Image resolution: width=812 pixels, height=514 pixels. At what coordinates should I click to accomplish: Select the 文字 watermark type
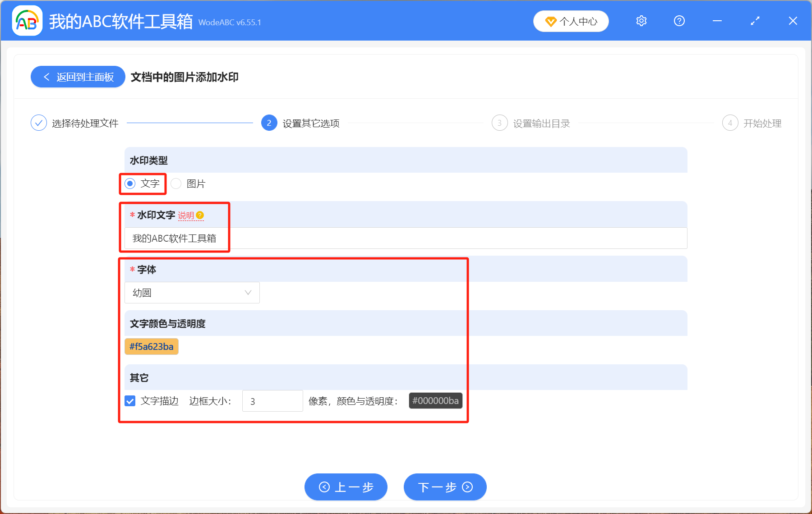click(x=130, y=184)
